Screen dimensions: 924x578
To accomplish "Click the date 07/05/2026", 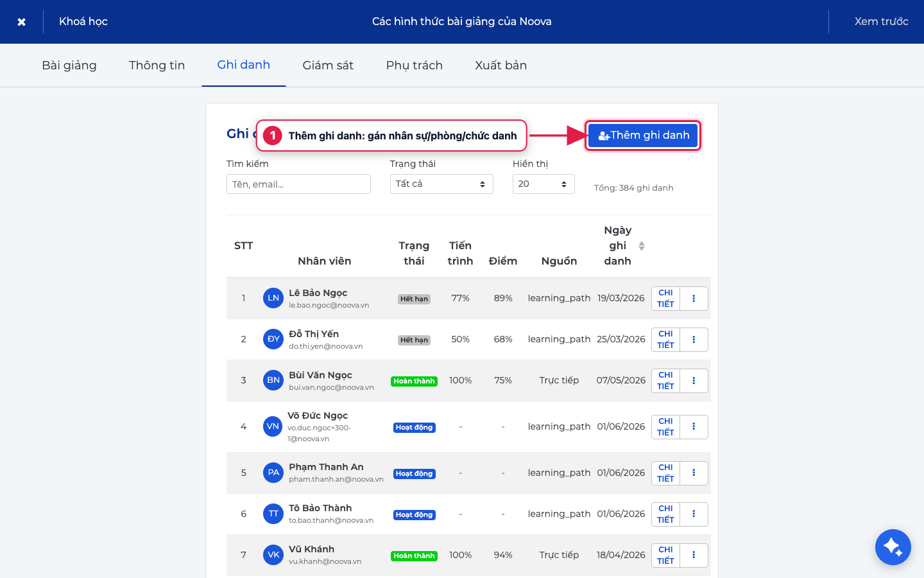I will pyautogui.click(x=620, y=380).
